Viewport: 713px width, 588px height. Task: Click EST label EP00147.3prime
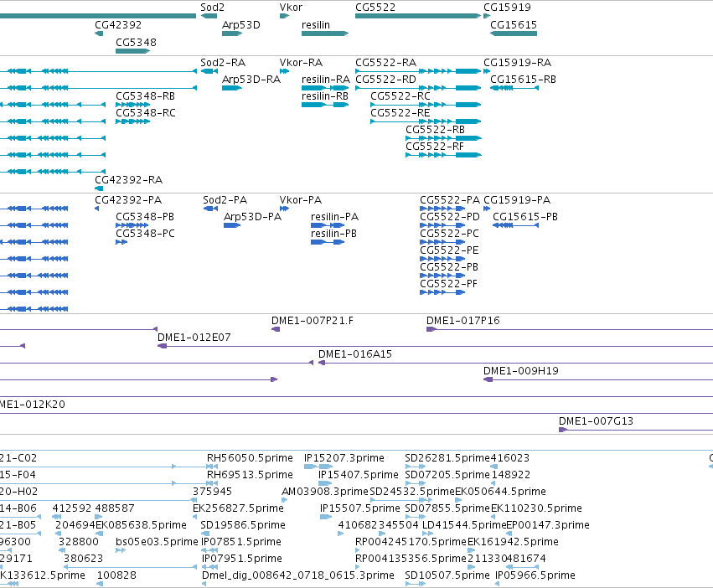[x=548, y=525]
